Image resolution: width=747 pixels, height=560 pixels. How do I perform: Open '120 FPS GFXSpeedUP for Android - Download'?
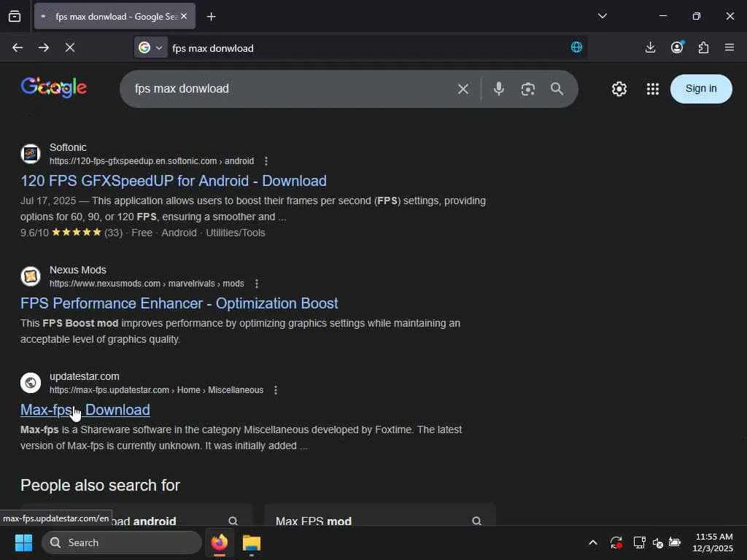[x=174, y=181]
